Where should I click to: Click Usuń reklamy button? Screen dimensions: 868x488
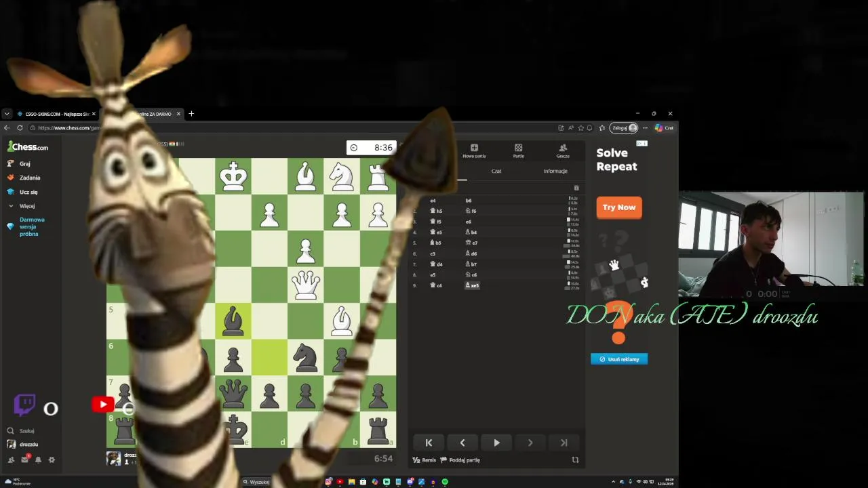click(619, 359)
